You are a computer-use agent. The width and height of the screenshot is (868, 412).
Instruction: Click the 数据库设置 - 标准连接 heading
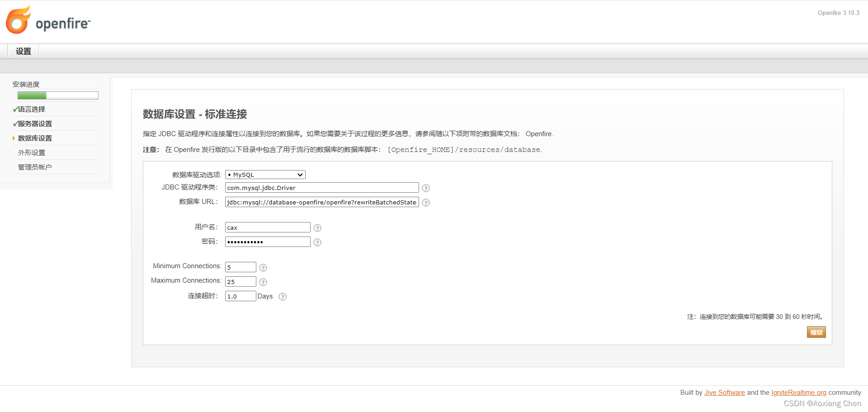click(x=195, y=114)
